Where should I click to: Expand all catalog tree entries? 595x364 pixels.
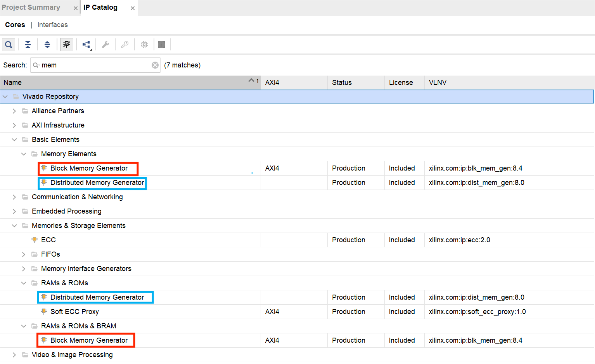click(x=47, y=45)
